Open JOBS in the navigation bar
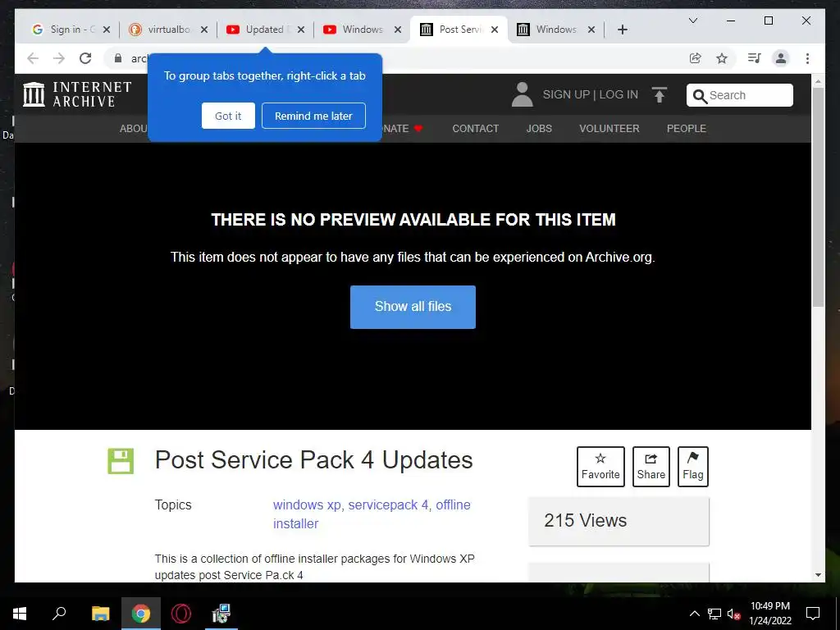Image resolution: width=840 pixels, height=630 pixels. click(539, 129)
